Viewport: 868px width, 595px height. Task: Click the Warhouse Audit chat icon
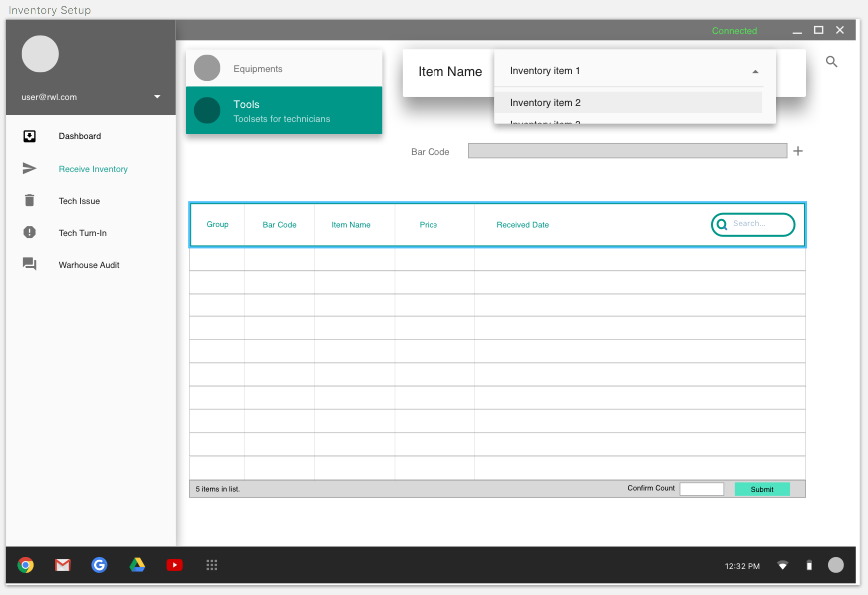pos(30,265)
